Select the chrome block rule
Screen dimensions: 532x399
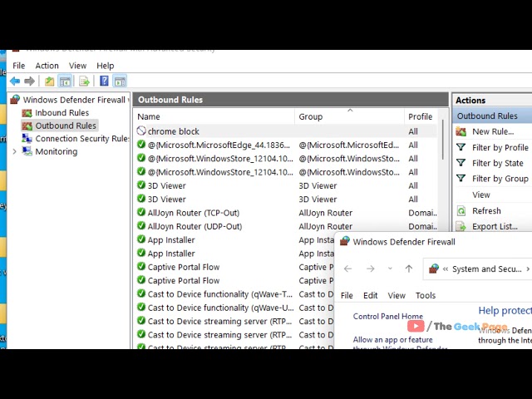(286, 131)
